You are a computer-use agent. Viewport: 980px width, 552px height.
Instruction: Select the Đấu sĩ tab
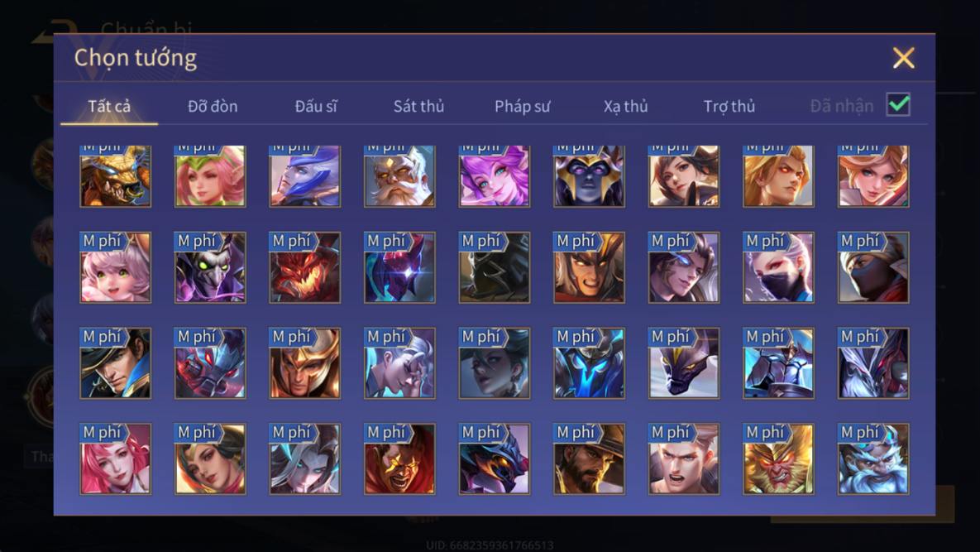click(316, 106)
